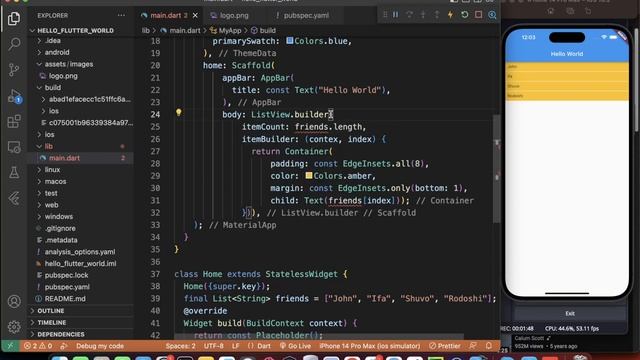Trigger Flutter Hot Reload lightning icon

(x=451, y=15)
